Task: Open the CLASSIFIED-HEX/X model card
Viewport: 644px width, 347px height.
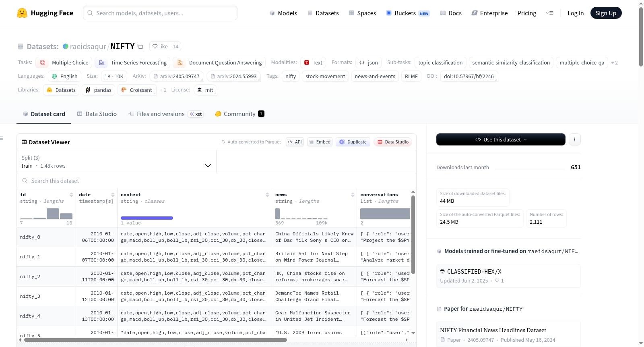Action: coord(508,276)
